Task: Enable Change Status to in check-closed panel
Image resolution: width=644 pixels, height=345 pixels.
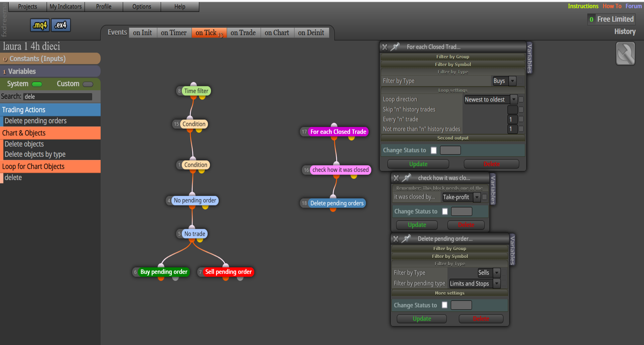Action: [445, 211]
